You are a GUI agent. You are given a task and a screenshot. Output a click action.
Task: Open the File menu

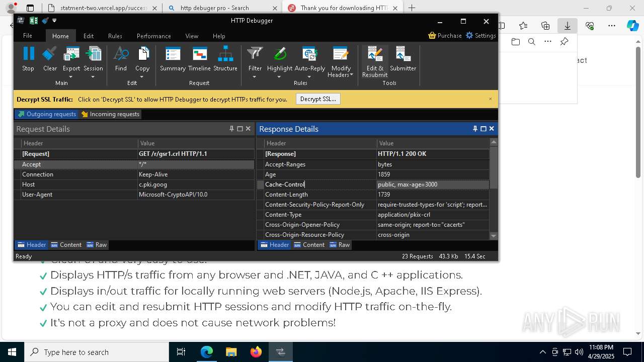(28, 36)
